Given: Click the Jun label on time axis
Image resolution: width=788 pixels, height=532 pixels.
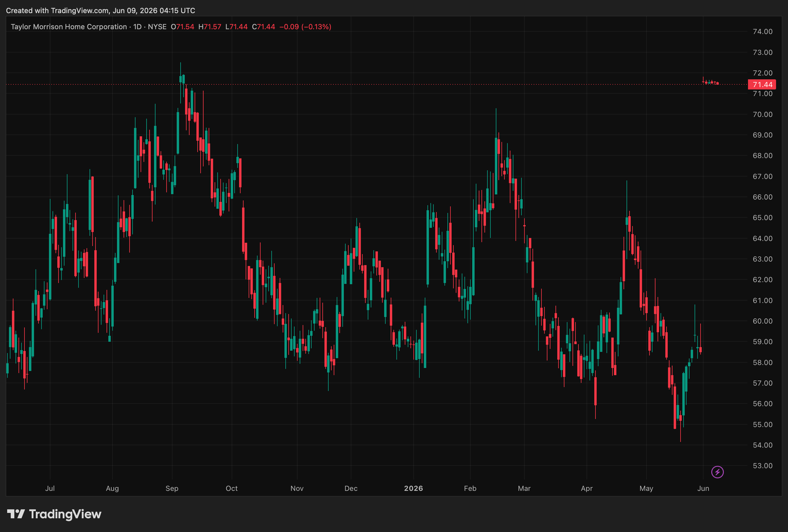Looking at the screenshot, I should [x=703, y=488].
